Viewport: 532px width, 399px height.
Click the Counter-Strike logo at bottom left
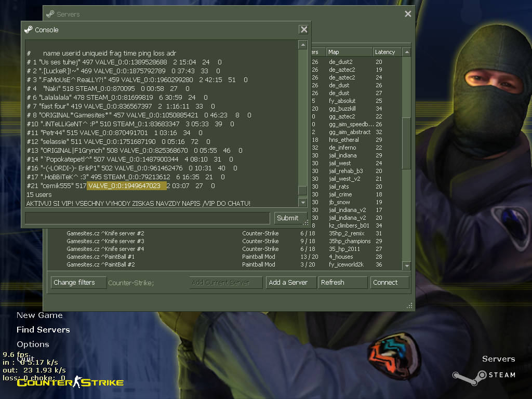[x=70, y=382]
